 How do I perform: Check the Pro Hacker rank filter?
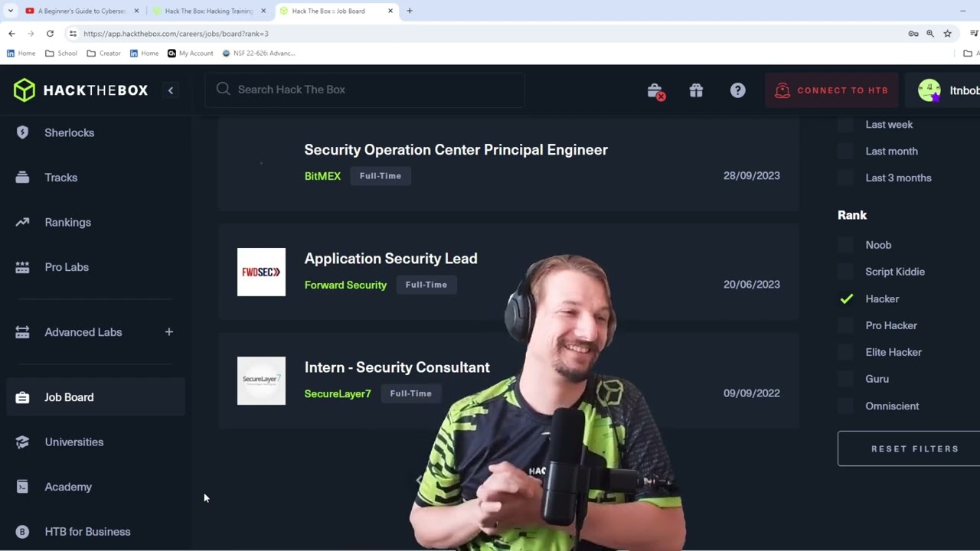845,325
